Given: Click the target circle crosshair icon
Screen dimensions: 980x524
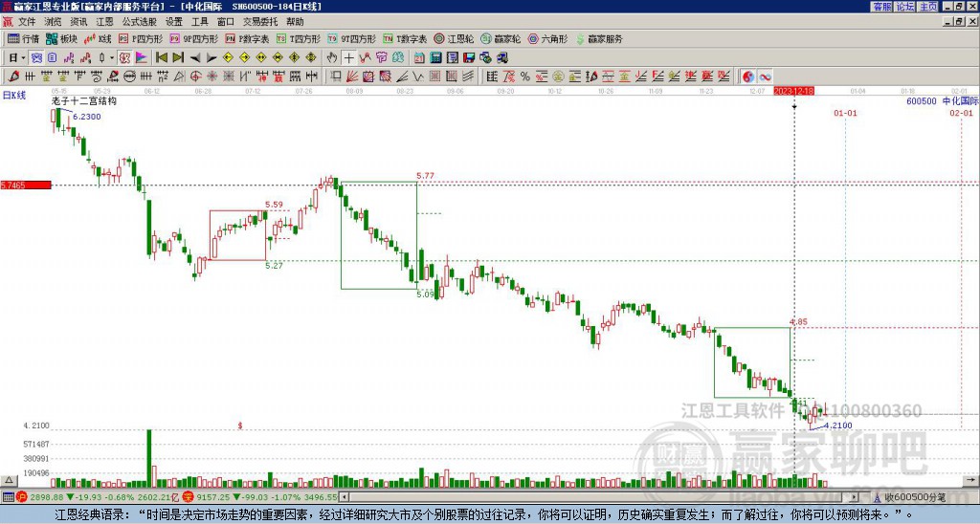Looking at the screenshot, I should point(195,76).
